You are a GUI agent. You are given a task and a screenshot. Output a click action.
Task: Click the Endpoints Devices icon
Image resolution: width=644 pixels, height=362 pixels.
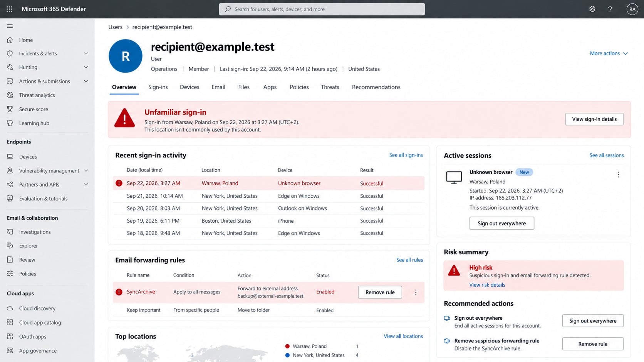[x=10, y=157]
